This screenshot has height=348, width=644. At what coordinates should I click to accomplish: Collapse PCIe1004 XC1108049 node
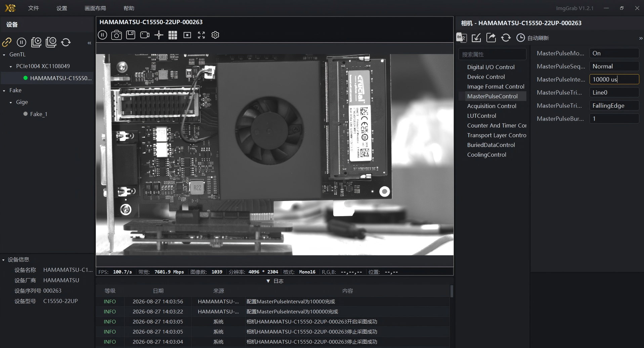[11, 66]
